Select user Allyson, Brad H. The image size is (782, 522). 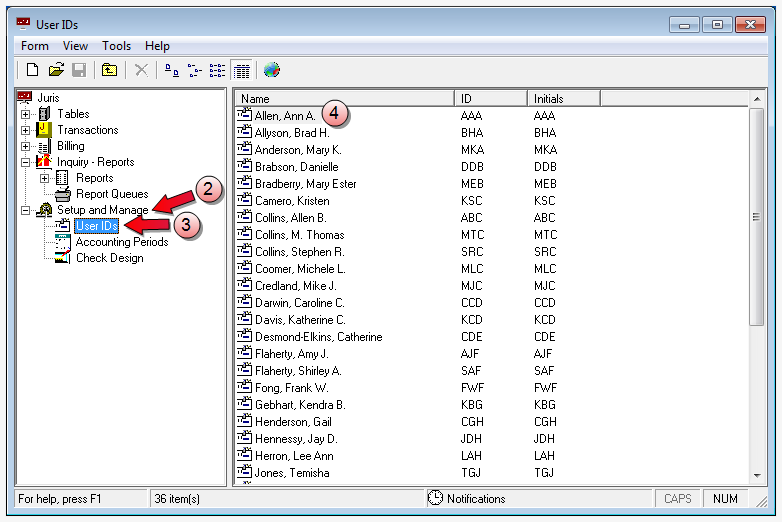click(292, 133)
